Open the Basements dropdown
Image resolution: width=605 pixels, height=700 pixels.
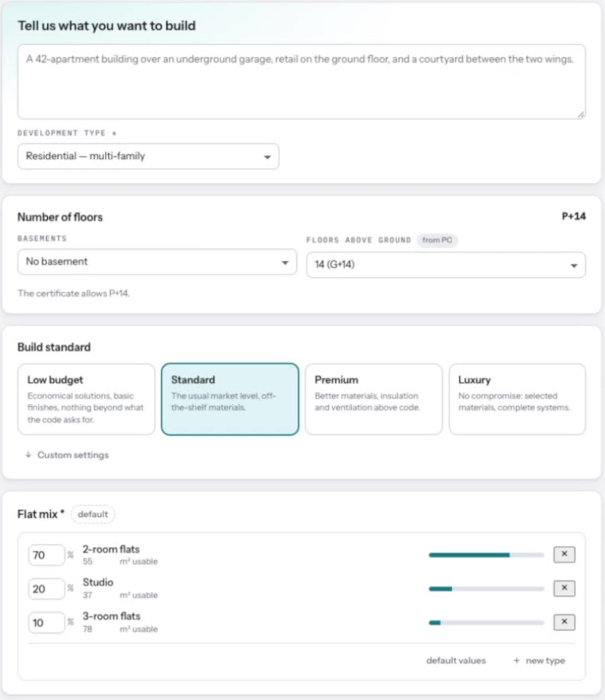157,262
